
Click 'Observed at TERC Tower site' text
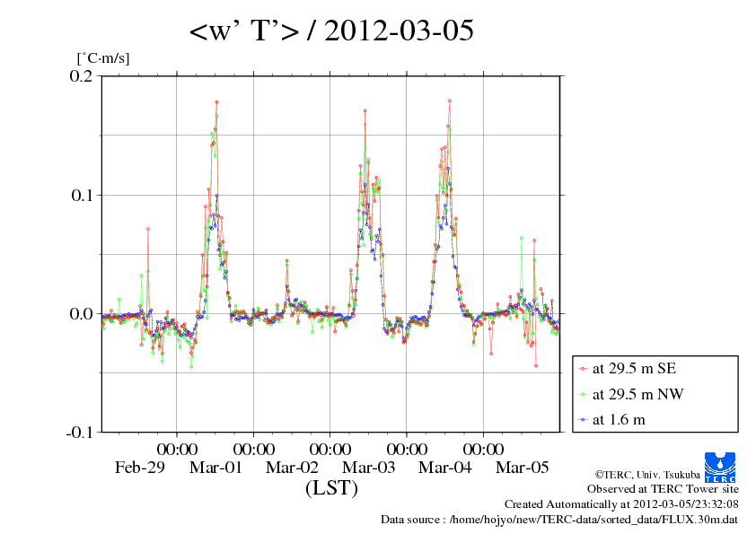pyautogui.click(x=663, y=489)
